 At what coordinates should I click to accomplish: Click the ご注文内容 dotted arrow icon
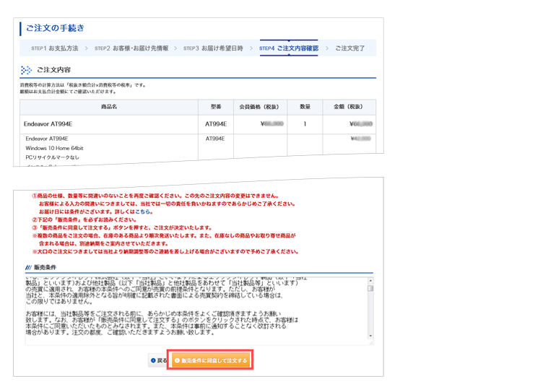point(26,70)
